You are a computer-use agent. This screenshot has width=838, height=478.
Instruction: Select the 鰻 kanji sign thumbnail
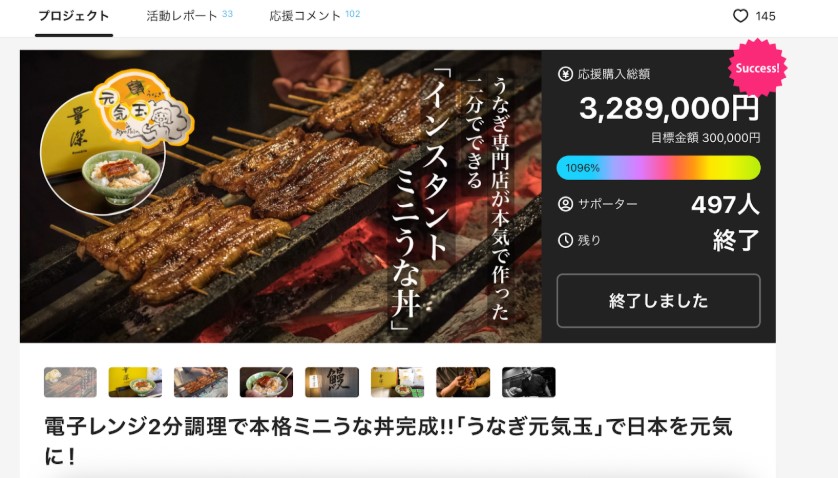332,382
